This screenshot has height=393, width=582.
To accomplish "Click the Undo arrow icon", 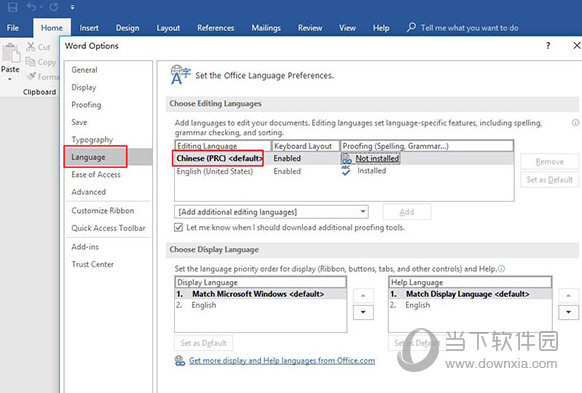I will [x=32, y=7].
